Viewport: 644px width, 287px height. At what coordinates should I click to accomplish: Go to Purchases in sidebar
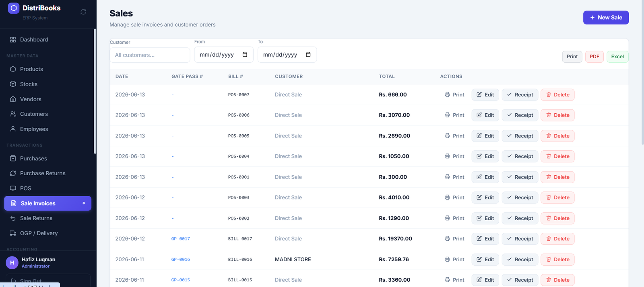tap(47, 158)
